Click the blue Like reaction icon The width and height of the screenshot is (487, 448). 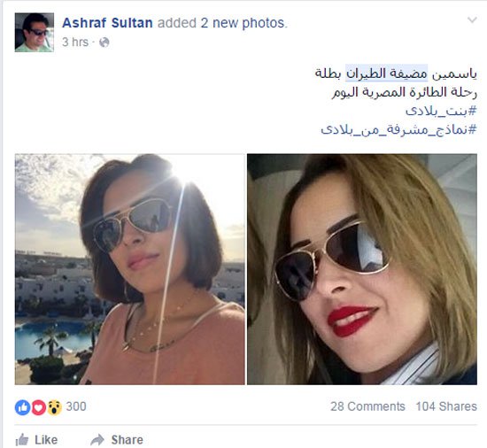coord(22,407)
